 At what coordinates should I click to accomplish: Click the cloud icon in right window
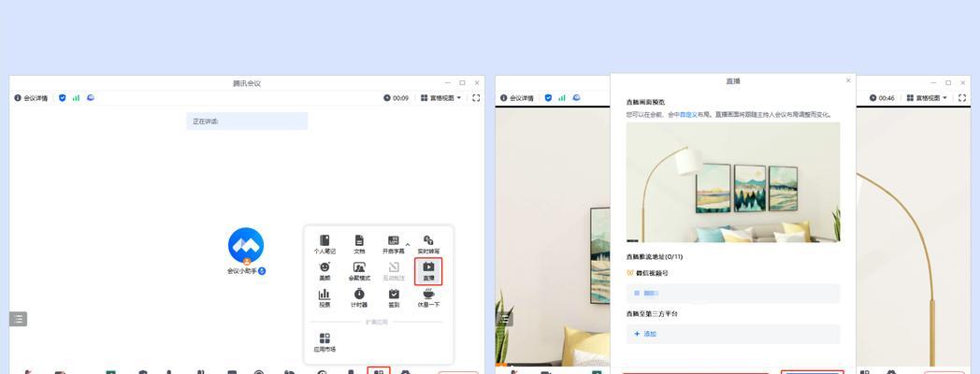pyautogui.click(x=576, y=98)
